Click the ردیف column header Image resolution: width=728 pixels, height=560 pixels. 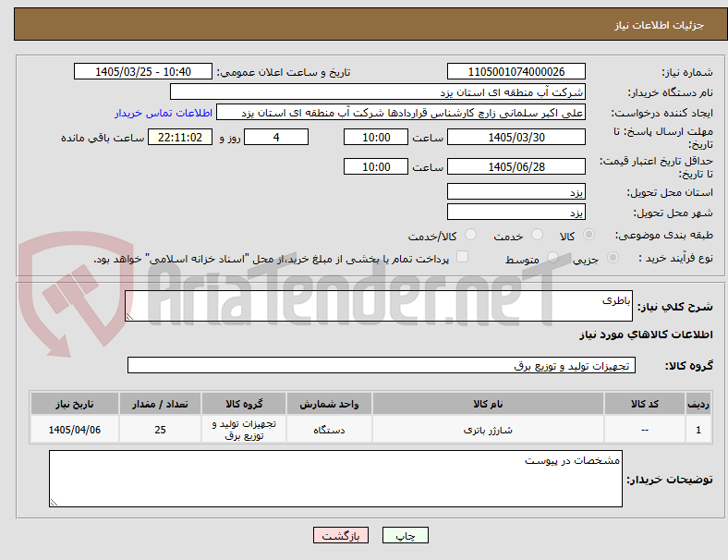tap(698, 404)
